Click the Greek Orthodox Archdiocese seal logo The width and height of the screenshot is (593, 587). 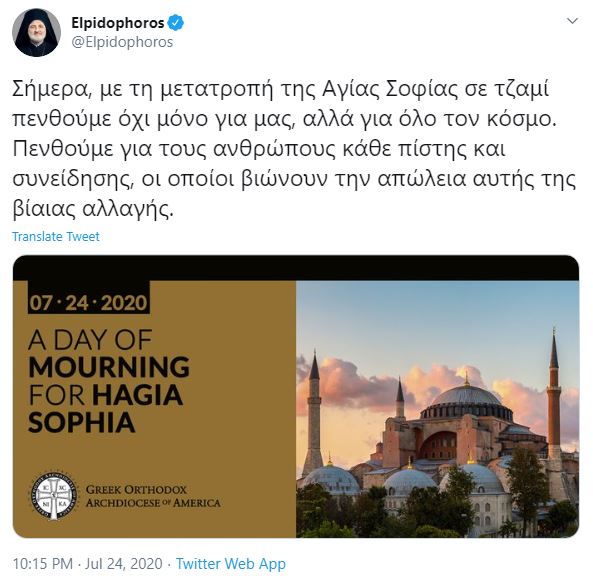[53, 496]
